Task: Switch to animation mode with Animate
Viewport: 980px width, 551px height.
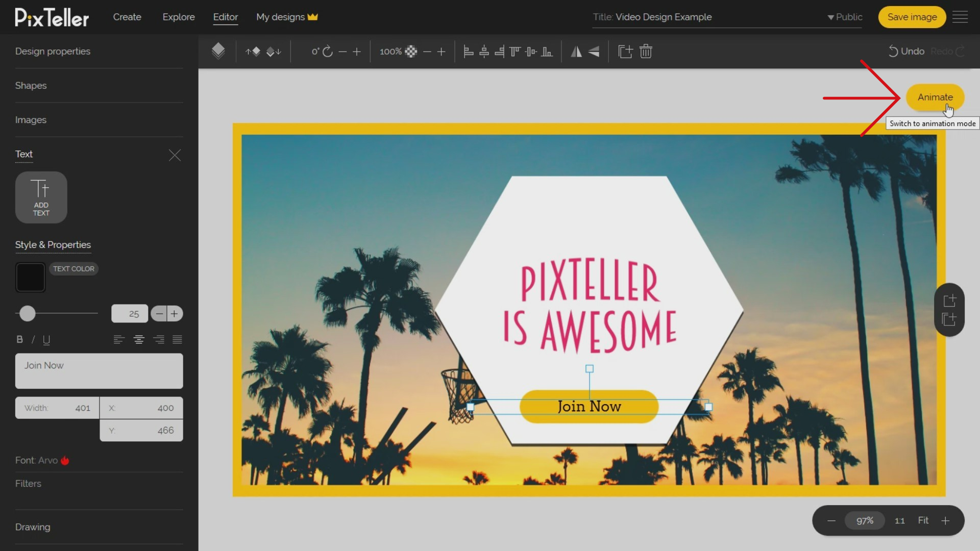Action: tap(935, 97)
